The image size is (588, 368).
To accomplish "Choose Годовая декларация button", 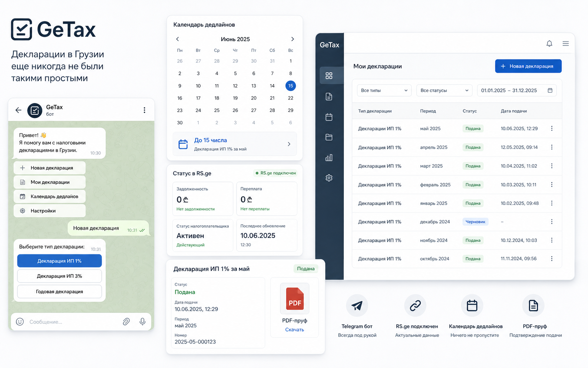I will pos(59,292).
